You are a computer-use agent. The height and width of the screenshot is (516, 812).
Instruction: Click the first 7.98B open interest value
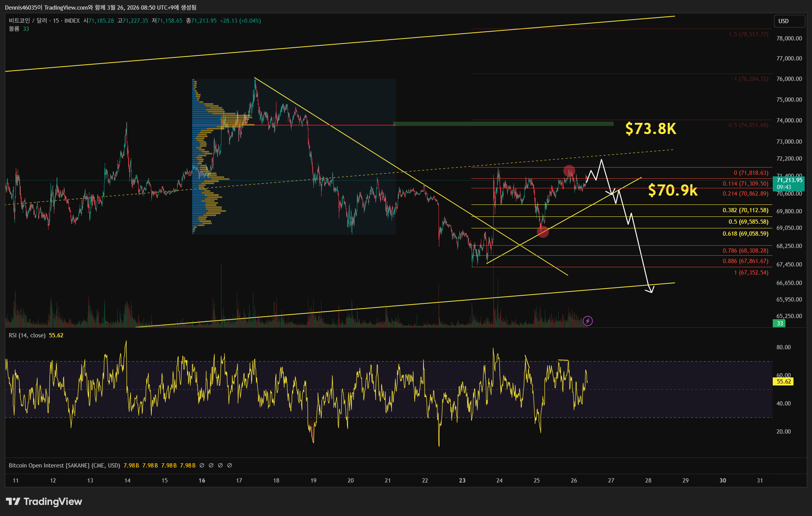coord(131,466)
